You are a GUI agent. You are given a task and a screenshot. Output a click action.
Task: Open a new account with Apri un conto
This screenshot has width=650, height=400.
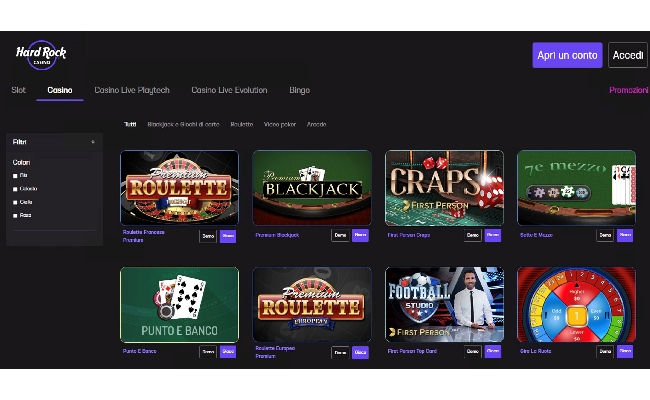[x=567, y=55]
